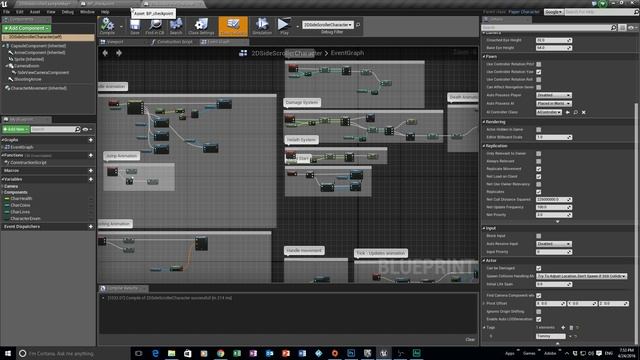
Task: Add a new function with plus icon
Action: [x=91, y=156]
